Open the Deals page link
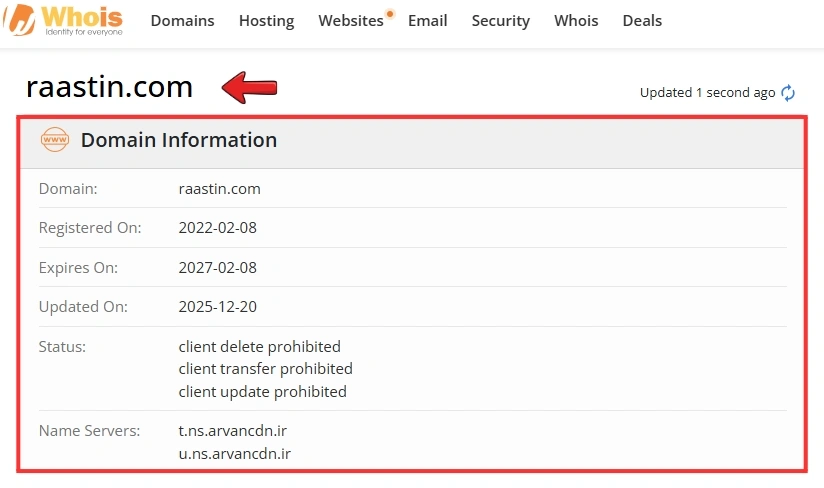The image size is (824, 488). [642, 20]
